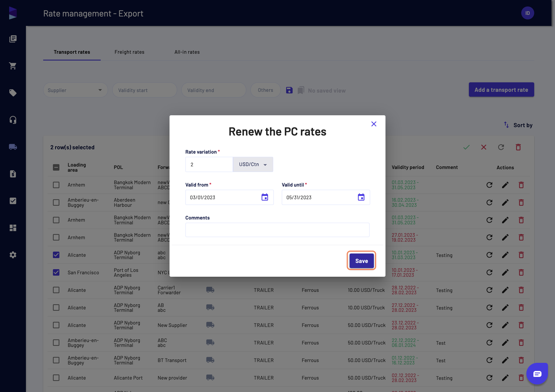Close the Renew the PC rates dialog
The height and width of the screenshot is (392, 555).
374,124
